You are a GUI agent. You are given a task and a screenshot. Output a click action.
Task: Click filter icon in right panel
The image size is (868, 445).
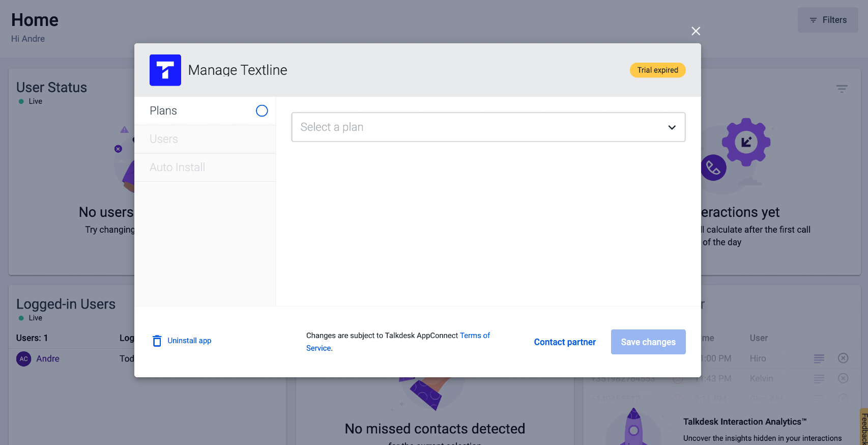point(842,89)
